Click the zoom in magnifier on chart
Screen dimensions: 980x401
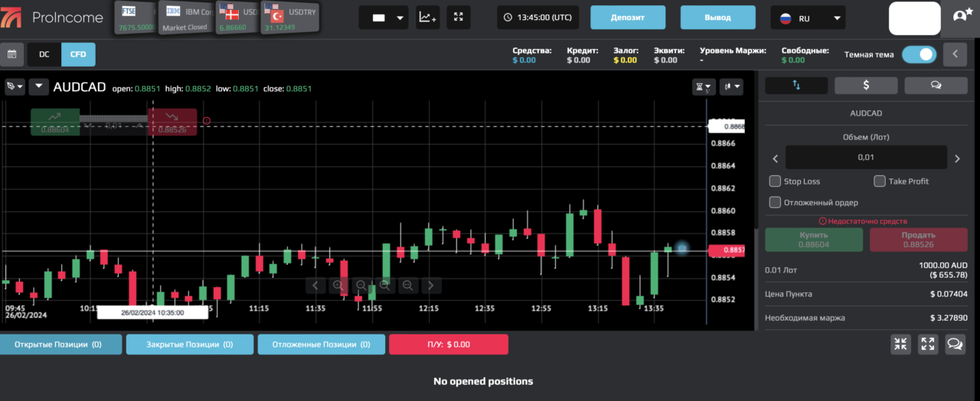click(x=338, y=285)
